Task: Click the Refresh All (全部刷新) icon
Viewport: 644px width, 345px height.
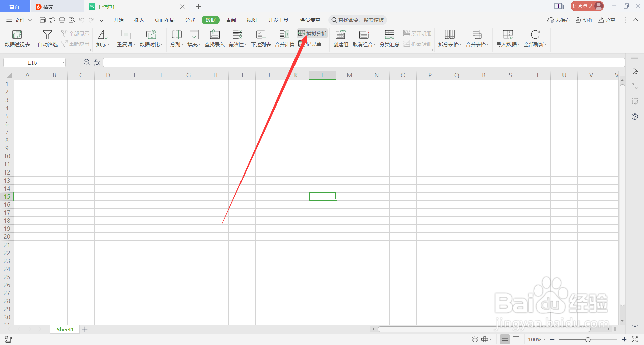Action: [x=535, y=34]
